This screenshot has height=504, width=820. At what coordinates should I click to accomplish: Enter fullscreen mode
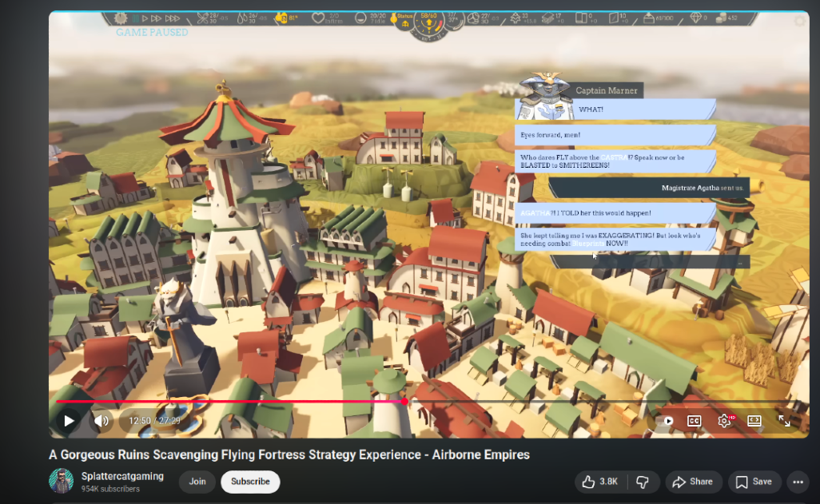point(784,421)
